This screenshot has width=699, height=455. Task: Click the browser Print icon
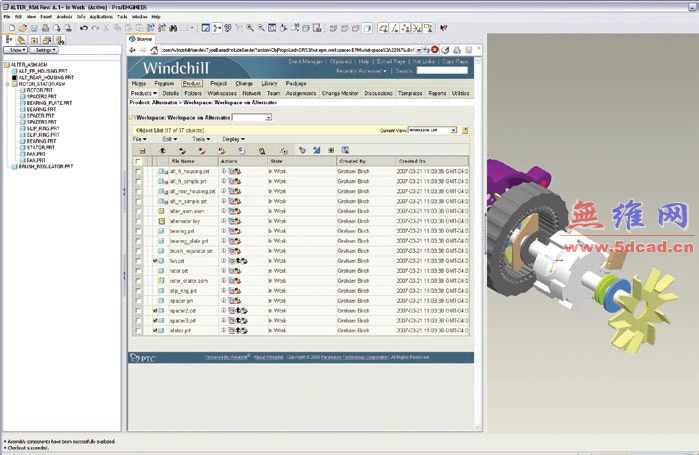tap(457, 50)
